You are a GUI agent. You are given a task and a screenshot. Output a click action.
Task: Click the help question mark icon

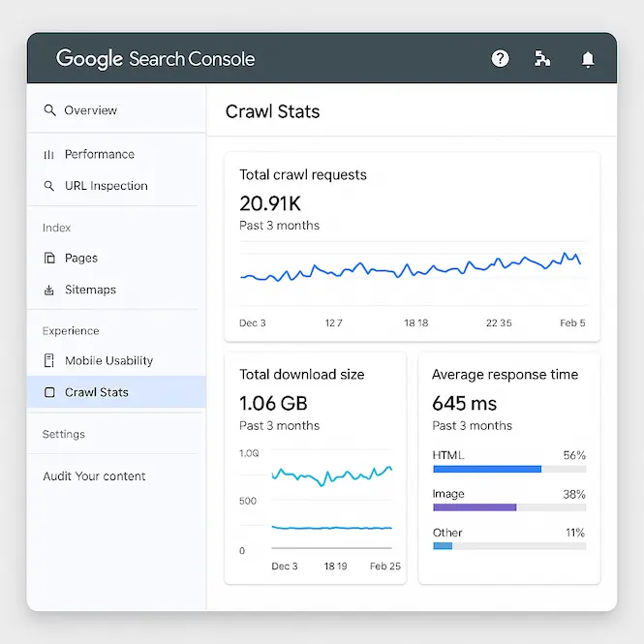[x=500, y=59]
